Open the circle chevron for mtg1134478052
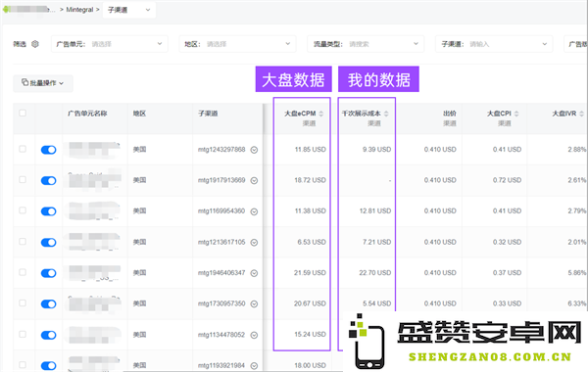Viewport: 588px width, 372px height. pyautogui.click(x=254, y=335)
